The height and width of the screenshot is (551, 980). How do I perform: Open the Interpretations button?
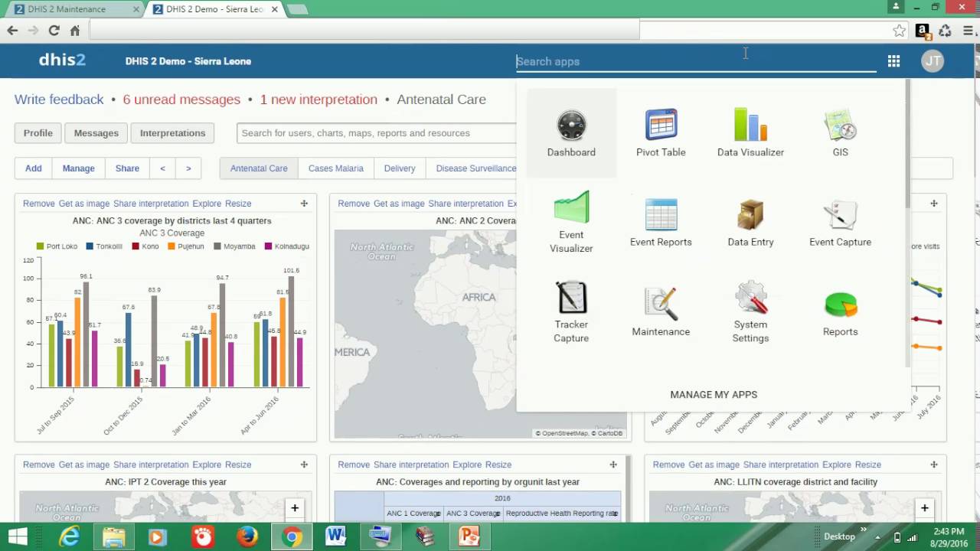pos(172,133)
